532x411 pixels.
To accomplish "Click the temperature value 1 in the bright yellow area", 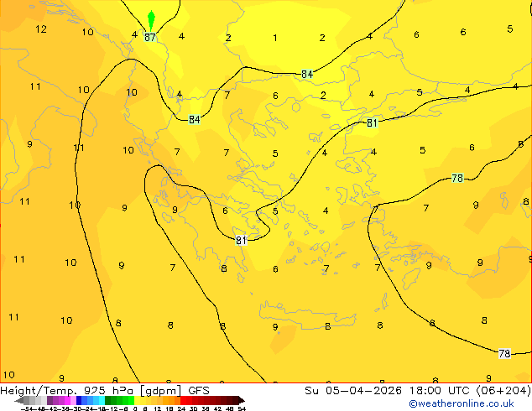I will [275, 38].
